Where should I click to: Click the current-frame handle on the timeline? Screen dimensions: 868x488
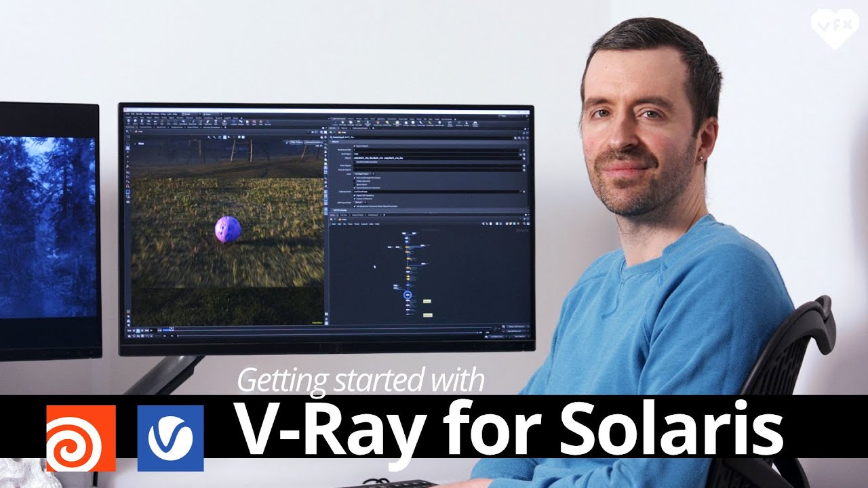tap(172, 329)
